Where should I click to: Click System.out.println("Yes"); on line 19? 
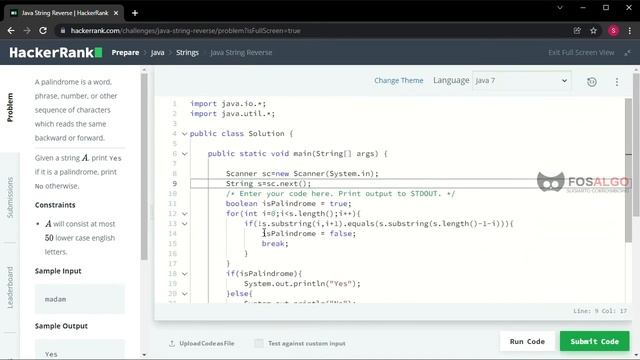[x=302, y=284]
